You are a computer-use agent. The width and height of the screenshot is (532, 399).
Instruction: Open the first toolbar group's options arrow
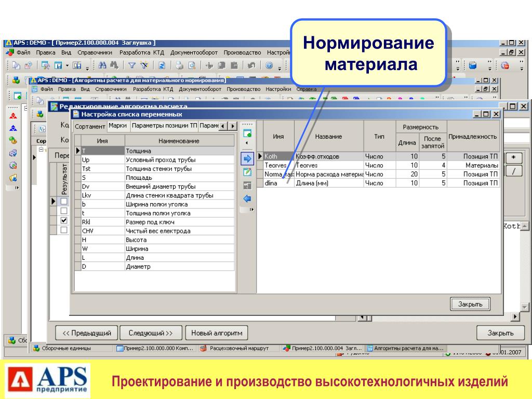[x=87, y=68]
